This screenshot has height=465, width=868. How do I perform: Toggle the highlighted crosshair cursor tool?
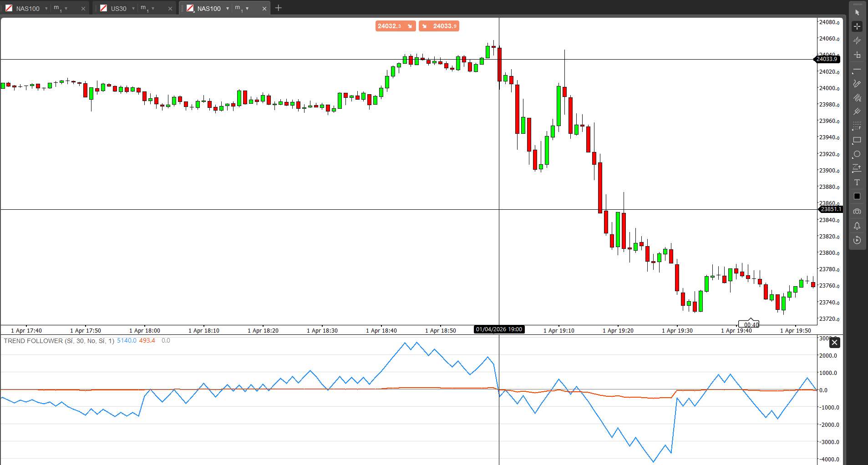click(857, 26)
